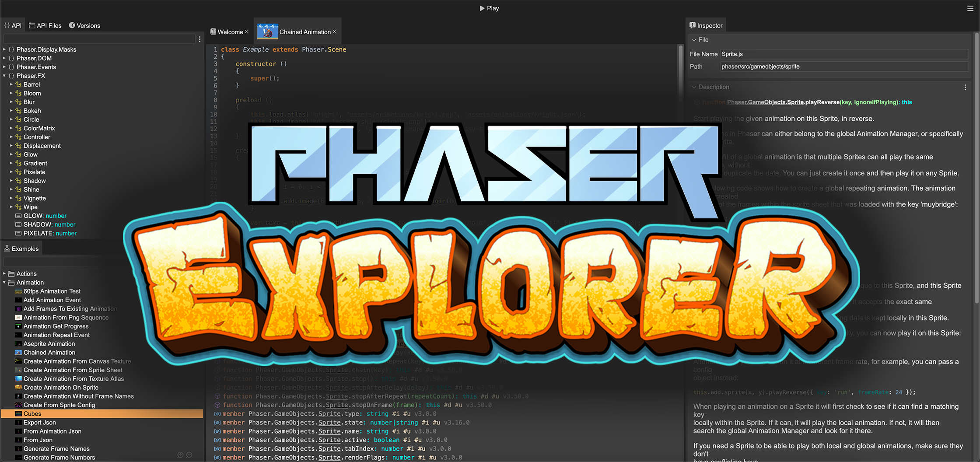Image resolution: width=980 pixels, height=462 pixels.
Task: Click the Animation From Png Sequence thumbnail
Action: coord(18,317)
